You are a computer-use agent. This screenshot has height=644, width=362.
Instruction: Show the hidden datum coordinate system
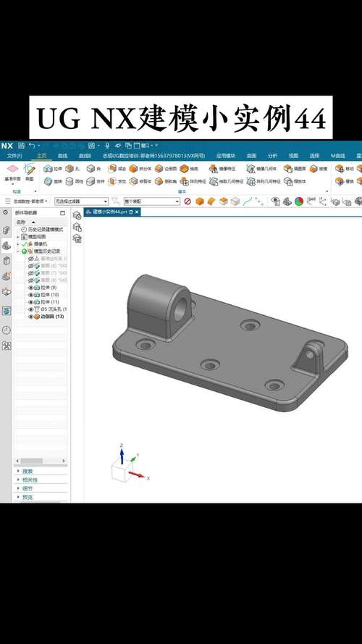(x=31, y=259)
